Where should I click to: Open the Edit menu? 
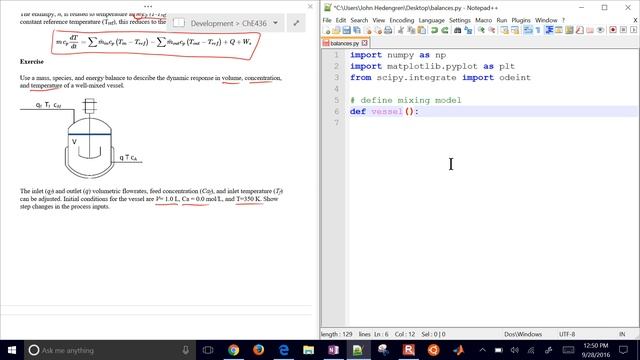pyautogui.click(x=340, y=20)
